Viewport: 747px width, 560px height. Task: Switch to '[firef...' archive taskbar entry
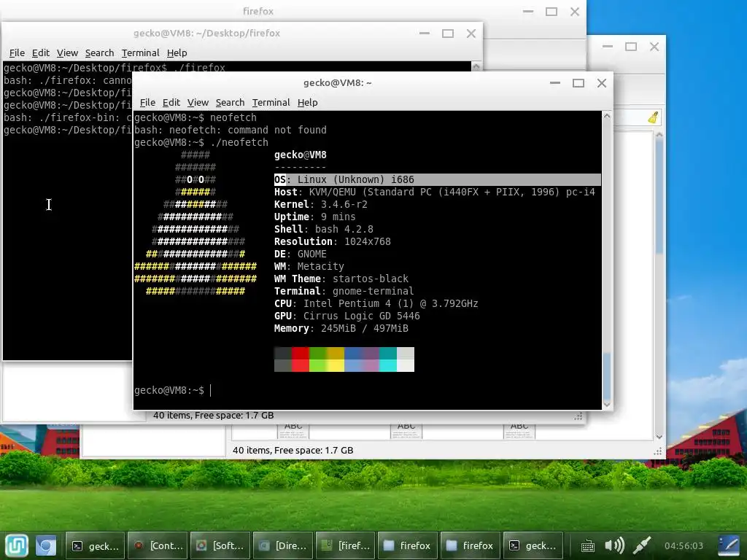click(347, 545)
